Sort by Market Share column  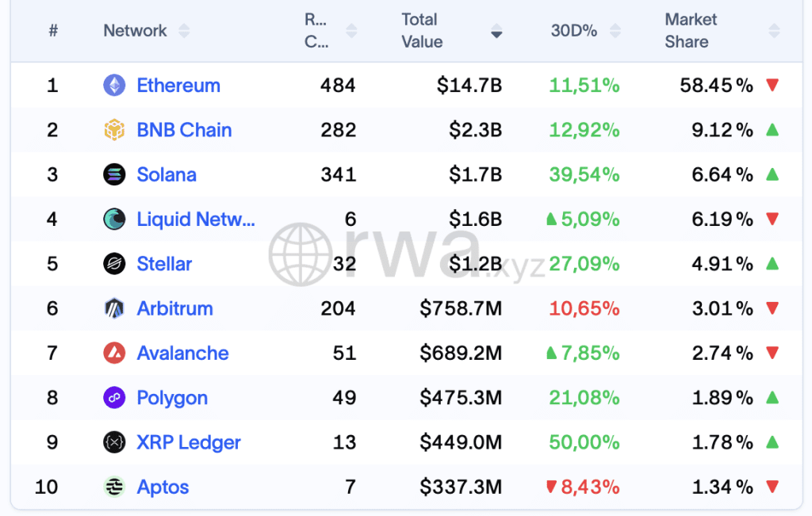(x=774, y=31)
